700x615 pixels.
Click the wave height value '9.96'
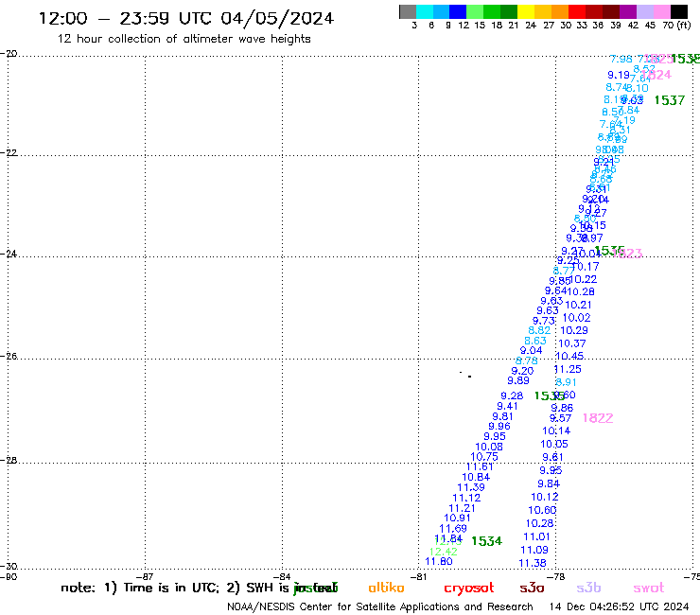coord(499,426)
